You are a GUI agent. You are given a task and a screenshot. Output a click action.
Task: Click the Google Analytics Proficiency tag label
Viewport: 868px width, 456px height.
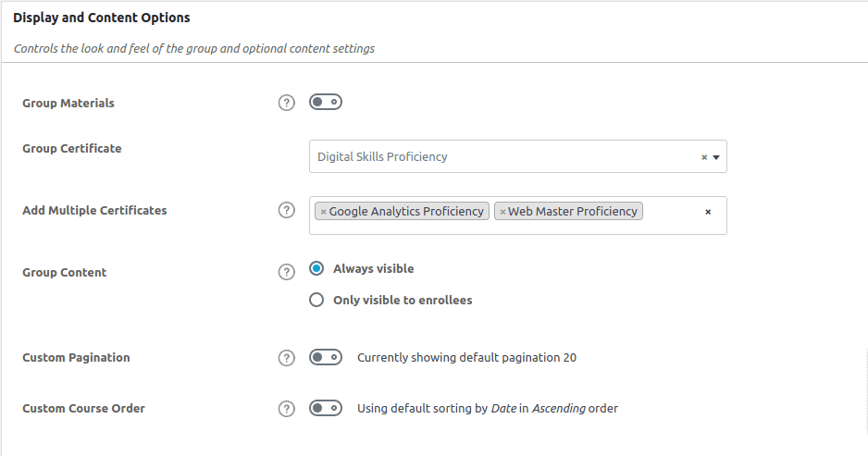406,212
